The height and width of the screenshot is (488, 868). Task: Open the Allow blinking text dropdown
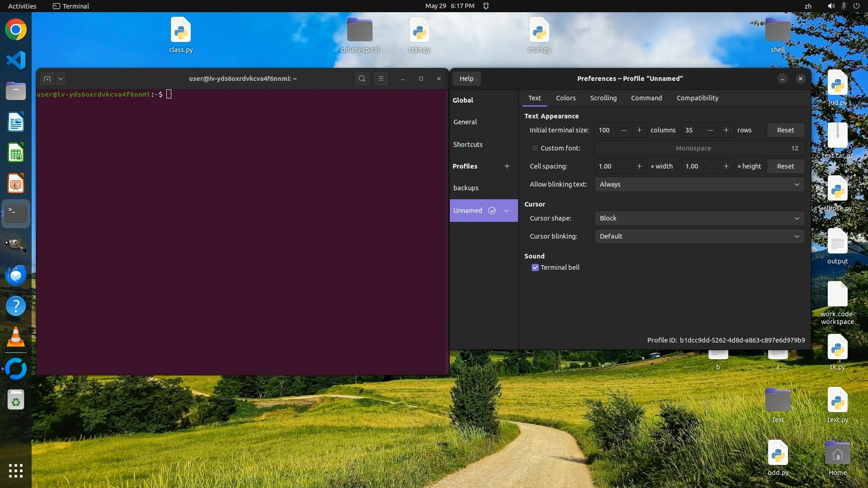[699, 184]
